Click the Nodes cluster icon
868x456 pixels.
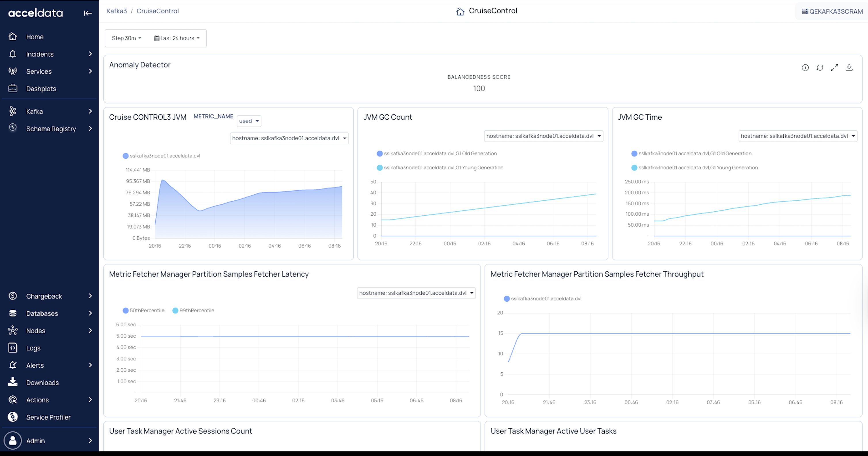(13, 330)
